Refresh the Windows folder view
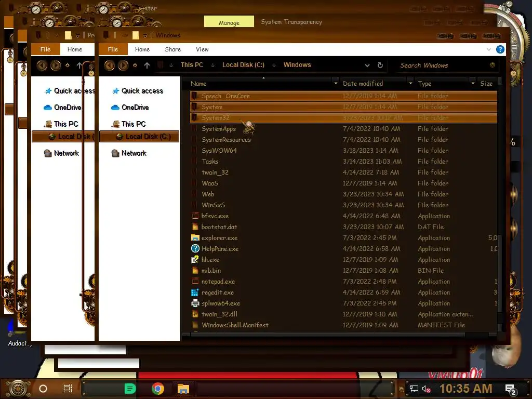This screenshot has height=399, width=532. [x=380, y=65]
